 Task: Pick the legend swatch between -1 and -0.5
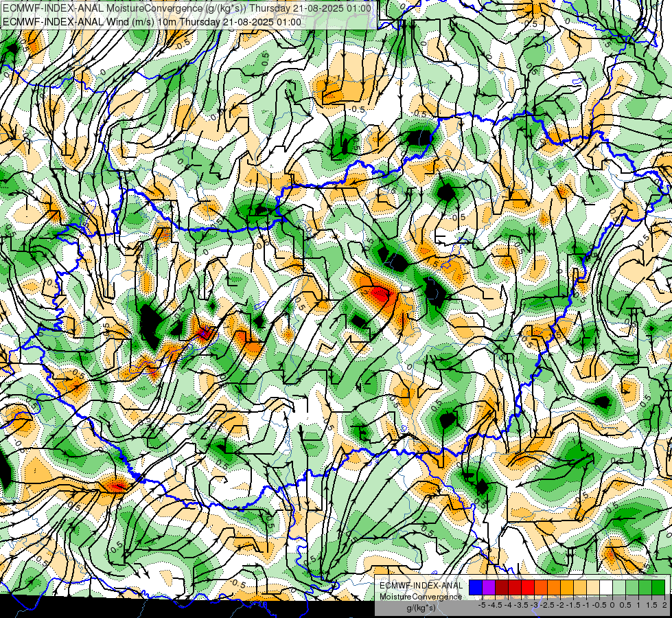(593, 587)
